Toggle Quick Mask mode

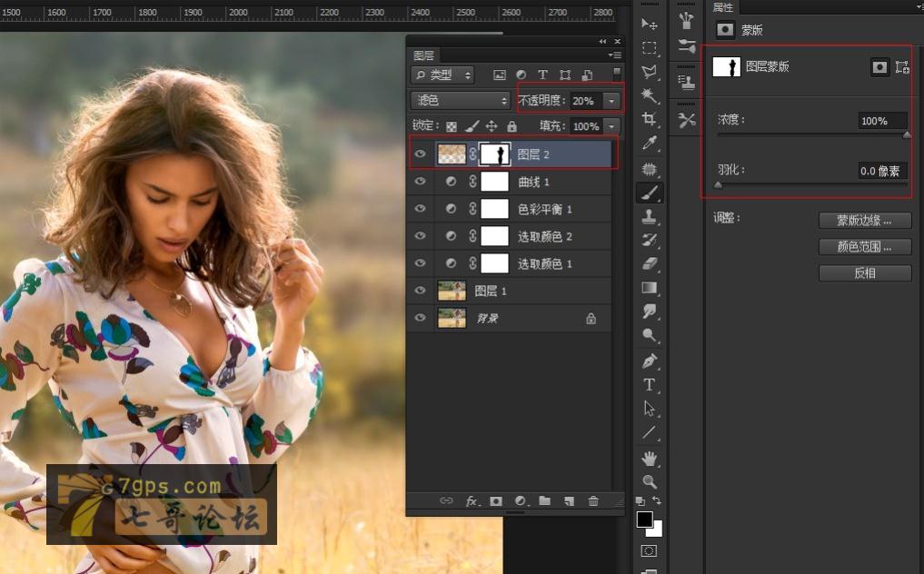point(649,551)
